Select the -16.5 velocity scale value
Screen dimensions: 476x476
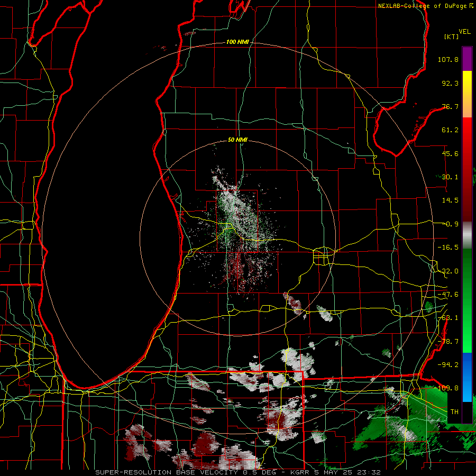[x=448, y=248]
